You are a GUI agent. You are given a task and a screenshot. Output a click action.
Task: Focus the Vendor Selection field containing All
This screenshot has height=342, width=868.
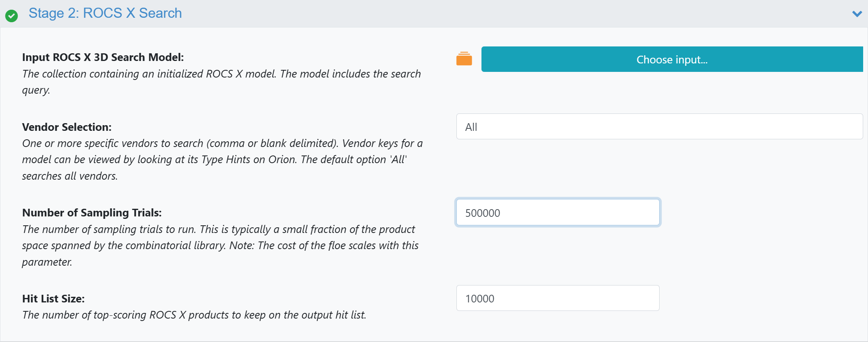point(659,127)
